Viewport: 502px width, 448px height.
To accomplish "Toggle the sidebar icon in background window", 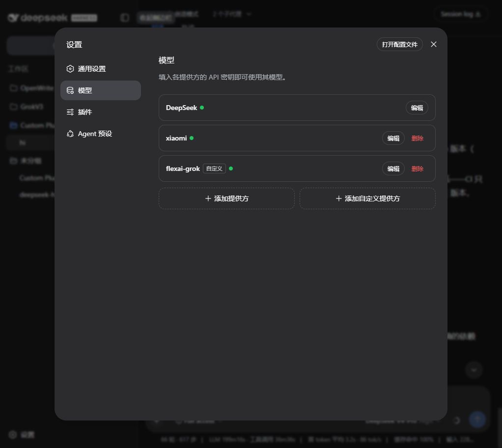I will (125, 18).
